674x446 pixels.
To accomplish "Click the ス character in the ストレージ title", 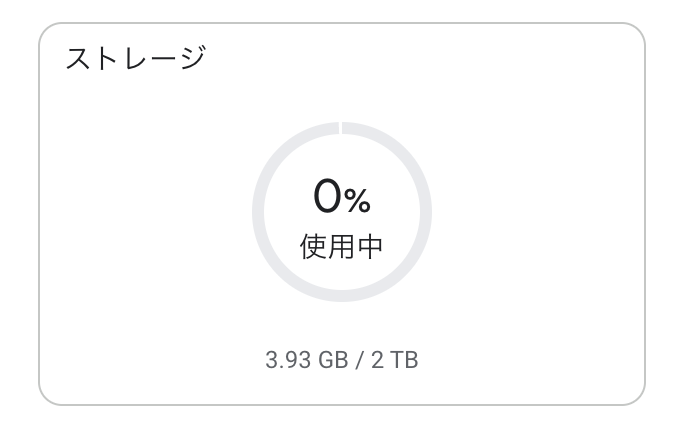I will [80, 58].
